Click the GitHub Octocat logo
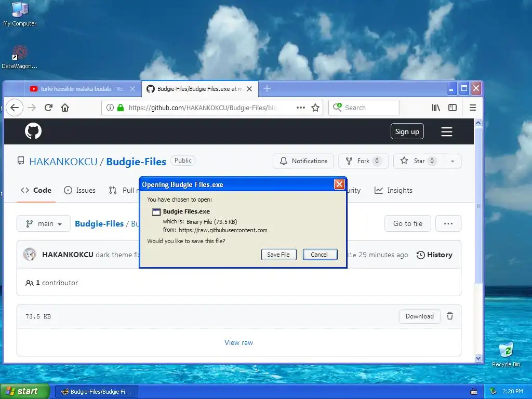 33,131
